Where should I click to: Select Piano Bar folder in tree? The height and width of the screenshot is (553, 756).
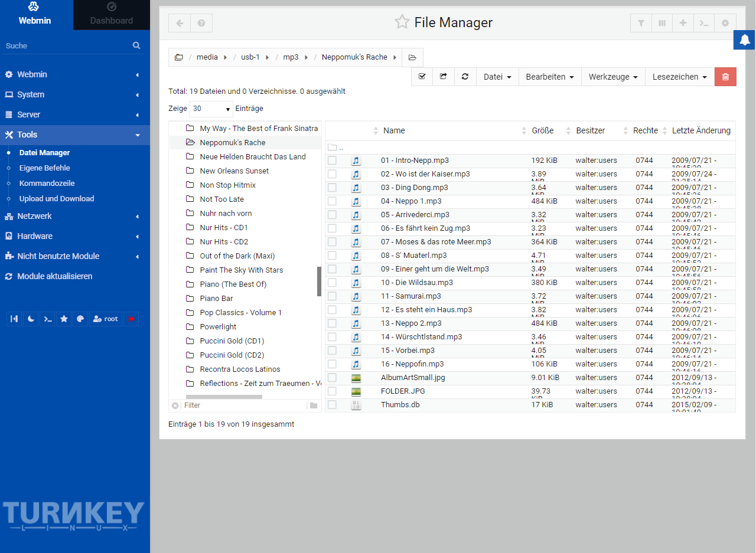216,299
